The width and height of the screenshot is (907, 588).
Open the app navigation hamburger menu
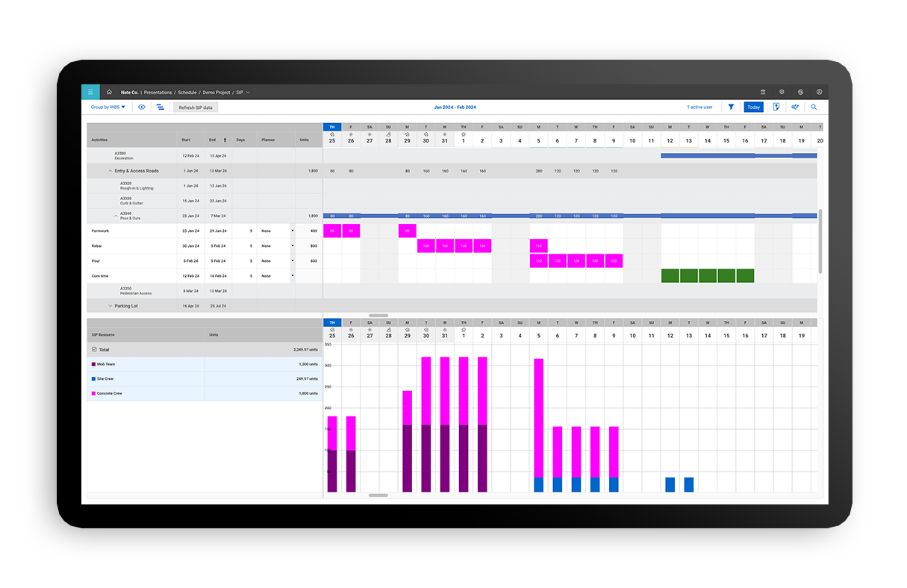click(x=90, y=92)
